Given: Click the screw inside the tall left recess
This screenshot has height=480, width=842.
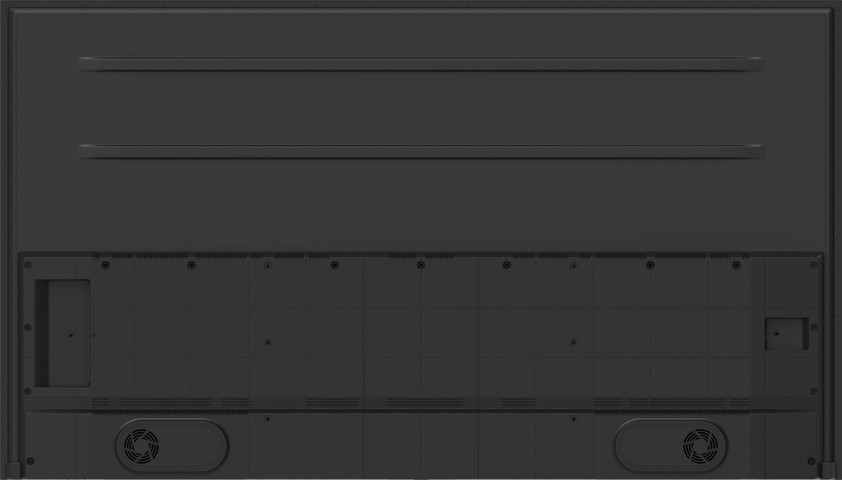Looking at the screenshot, I should tap(70, 335).
